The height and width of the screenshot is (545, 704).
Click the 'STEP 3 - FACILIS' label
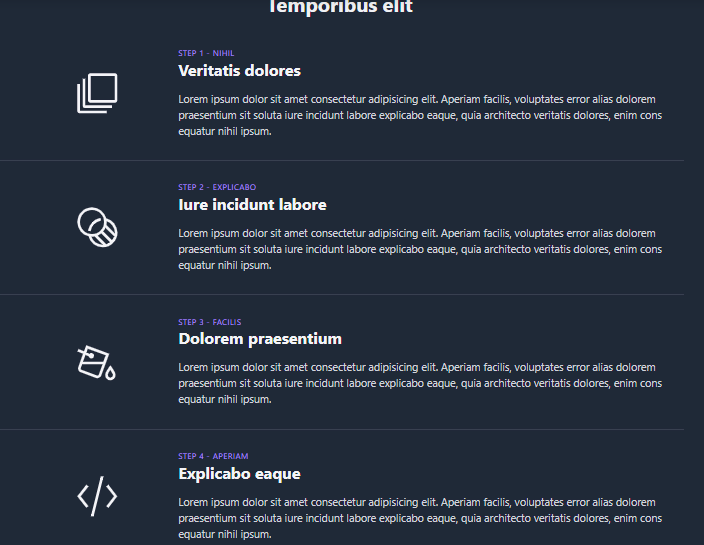point(210,322)
